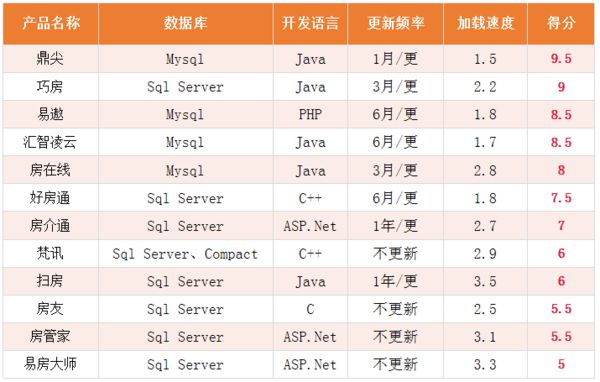600x382 pixels.
Task: Click the 加载速度 header cell
Action: pos(485,23)
